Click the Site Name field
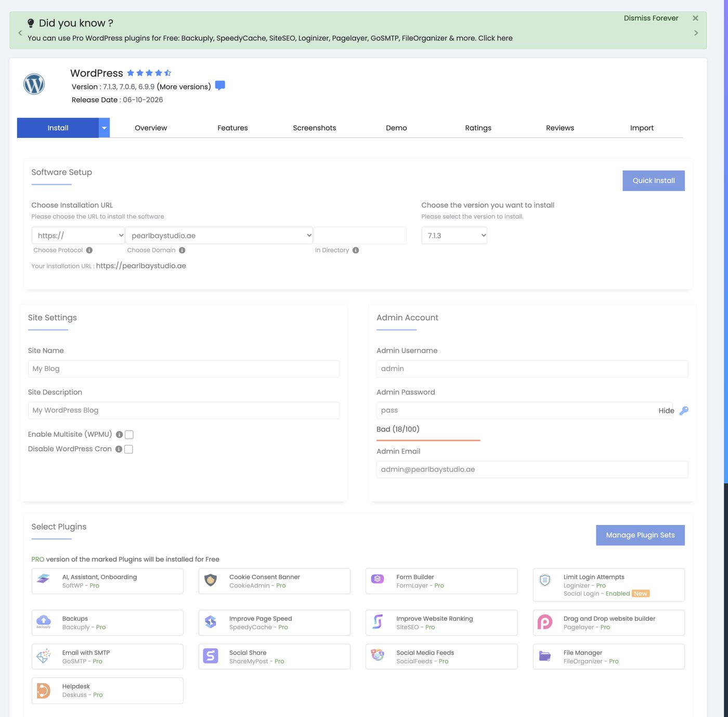728x717 pixels. coord(184,368)
